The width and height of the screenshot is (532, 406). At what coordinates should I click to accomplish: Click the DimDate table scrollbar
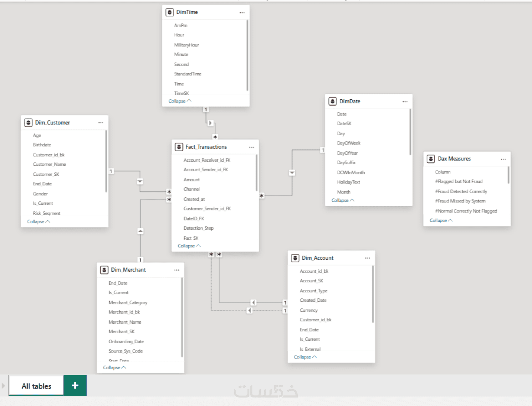(410, 132)
